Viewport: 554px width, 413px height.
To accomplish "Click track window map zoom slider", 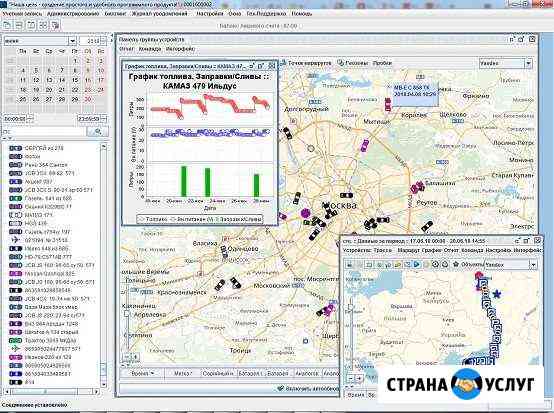I will point(350,307).
